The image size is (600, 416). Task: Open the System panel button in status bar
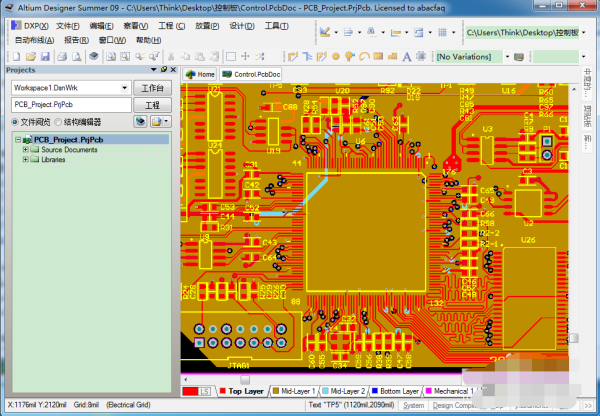[x=413, y=405]
